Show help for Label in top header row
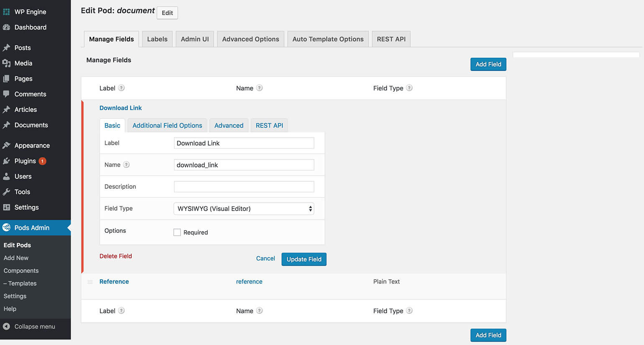This screenshot has width=644, height=345. (121, 88)
